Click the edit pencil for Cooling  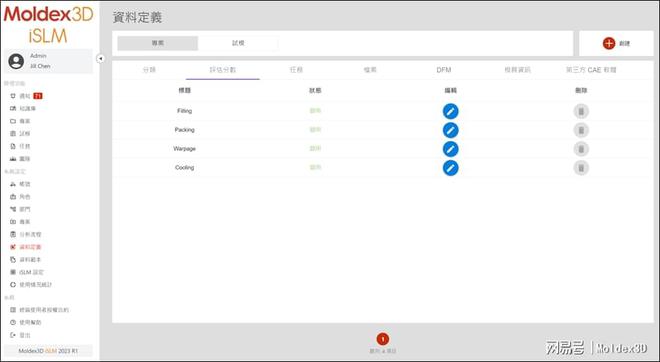click(450, 168)
